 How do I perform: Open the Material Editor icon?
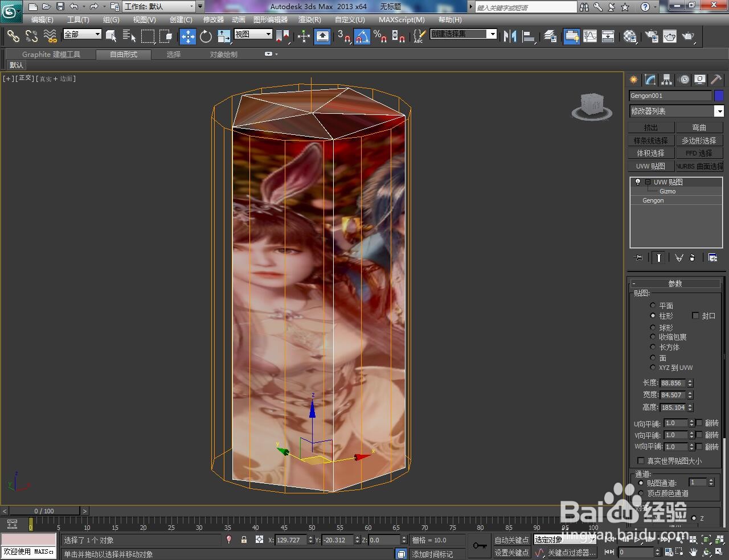click(x=630, y=36)
